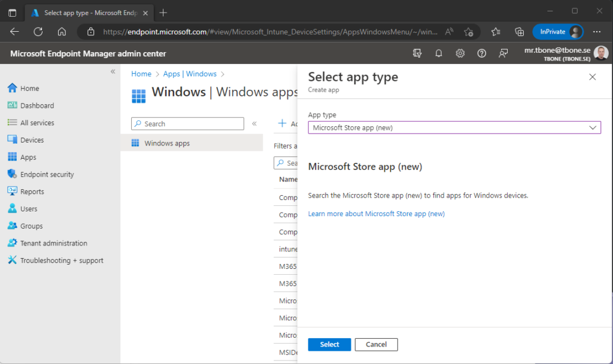Open browser settings and more menu
Image resolution: width=613 pixels, height=364 pixels.
[x=597, y=32]
